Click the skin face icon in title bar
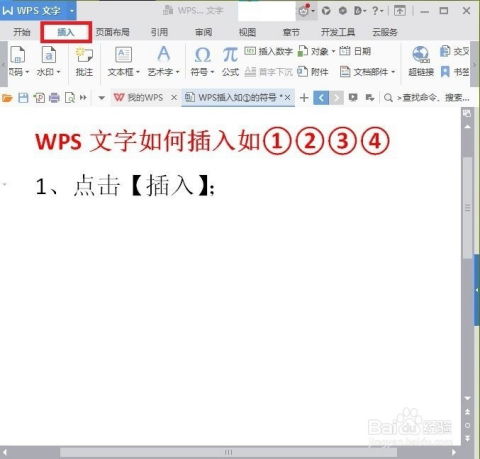 (x=303, y=11)
